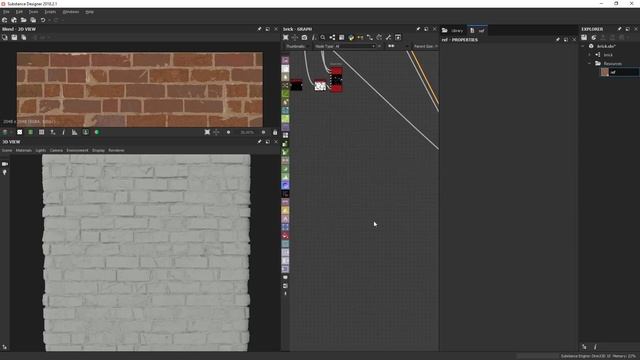Screen dimensions: 640x360
Task: Open the Display menu in 3D view
Action: click(x=98, y=150)
